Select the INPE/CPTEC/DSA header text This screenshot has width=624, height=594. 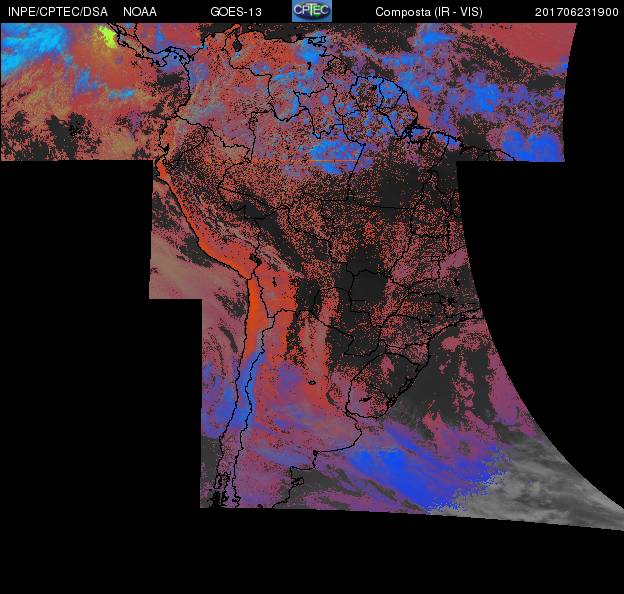click(x=58, y=12)
